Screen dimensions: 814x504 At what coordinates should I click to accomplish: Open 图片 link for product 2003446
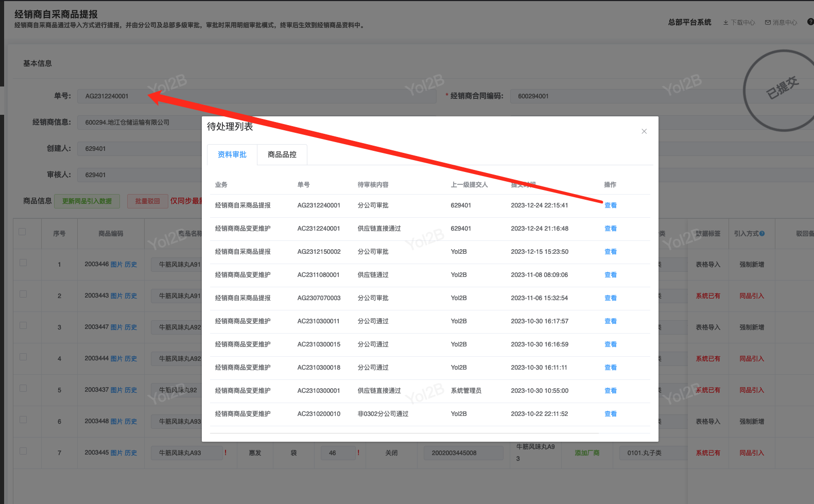[x=116, y=265]
